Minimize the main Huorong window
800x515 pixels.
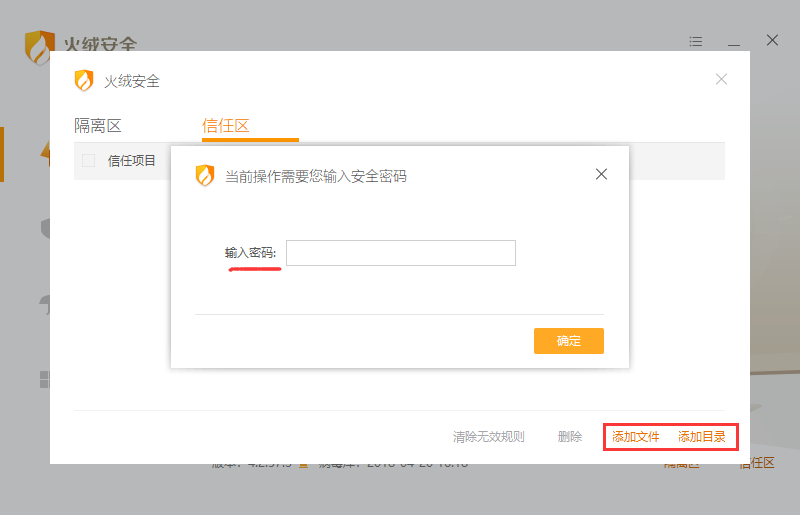pos(734,45)
